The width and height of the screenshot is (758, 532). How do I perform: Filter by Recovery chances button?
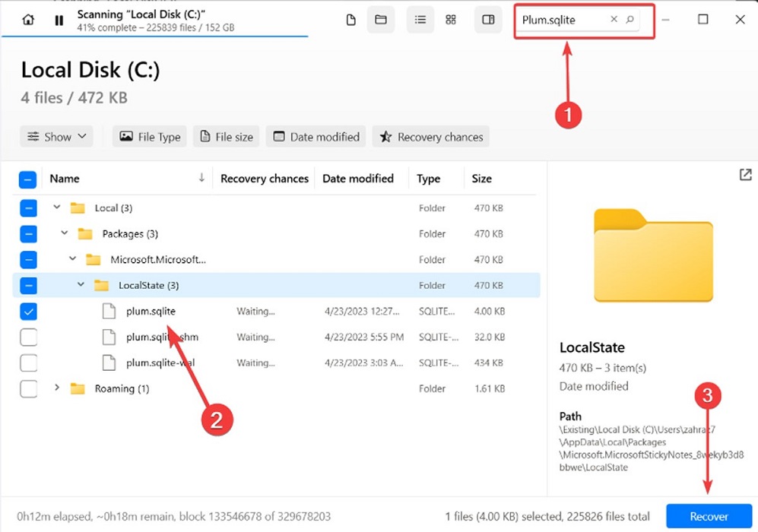pos(430,137)
